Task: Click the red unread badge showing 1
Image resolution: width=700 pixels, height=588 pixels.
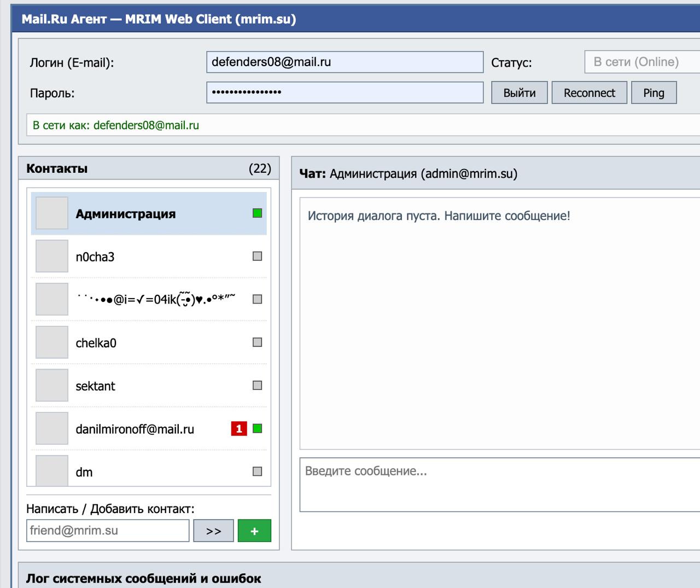Action: [239, 429]
